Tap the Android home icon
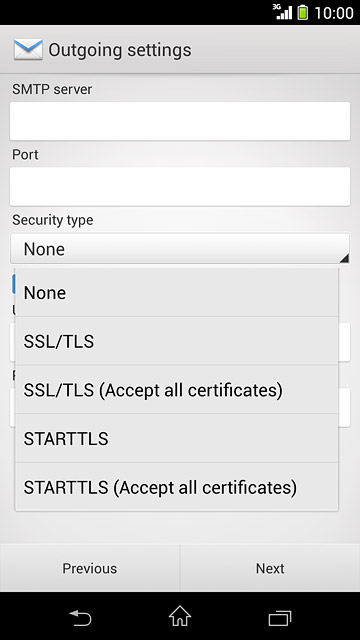This screenshot has width=360, height=640. pos(180,616)
